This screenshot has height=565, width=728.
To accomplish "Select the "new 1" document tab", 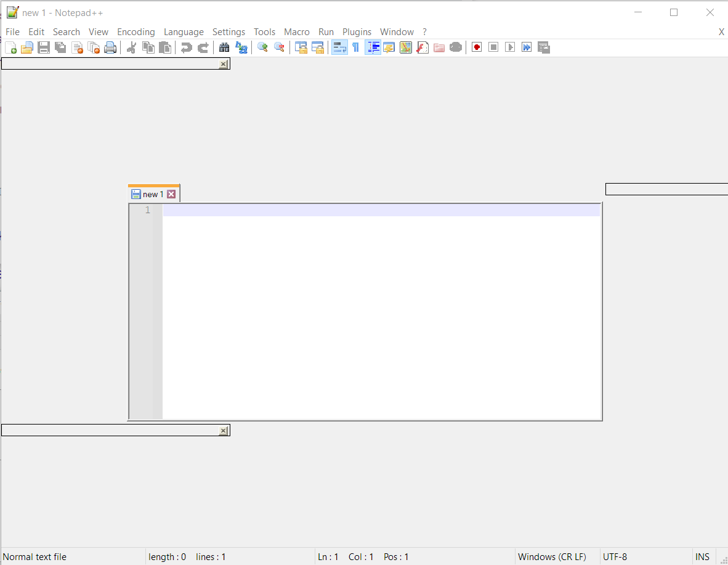I will pyautogui.click(x=153, y=194).
